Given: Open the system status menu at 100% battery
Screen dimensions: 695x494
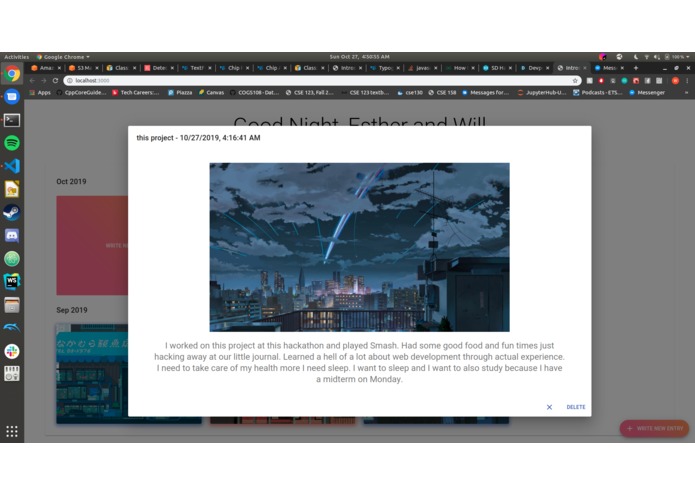Looking at the screenshot, I should (662, 57).
